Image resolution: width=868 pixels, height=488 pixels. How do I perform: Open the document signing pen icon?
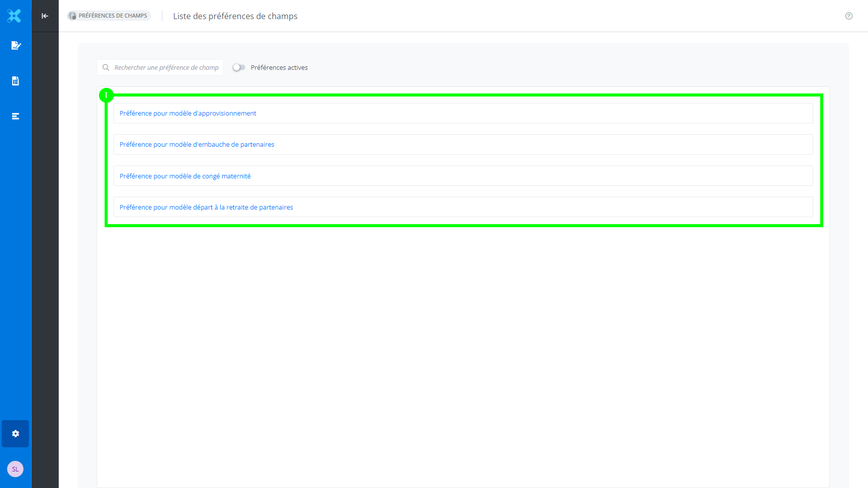coord(16,46)
